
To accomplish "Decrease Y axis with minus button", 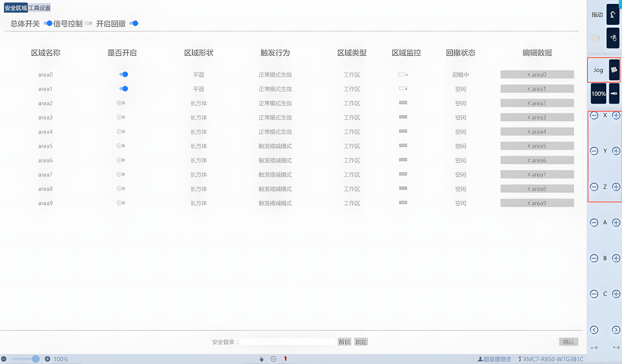I will (594, 151).
